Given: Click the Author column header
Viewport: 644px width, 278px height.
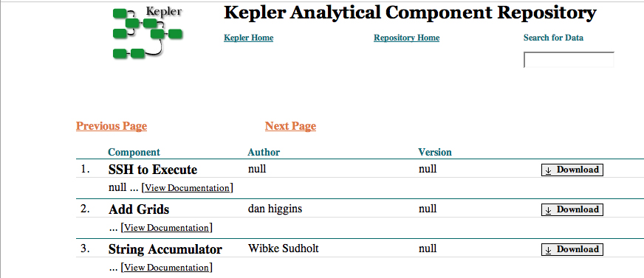Looking at the screenshot, I should 264,152.
